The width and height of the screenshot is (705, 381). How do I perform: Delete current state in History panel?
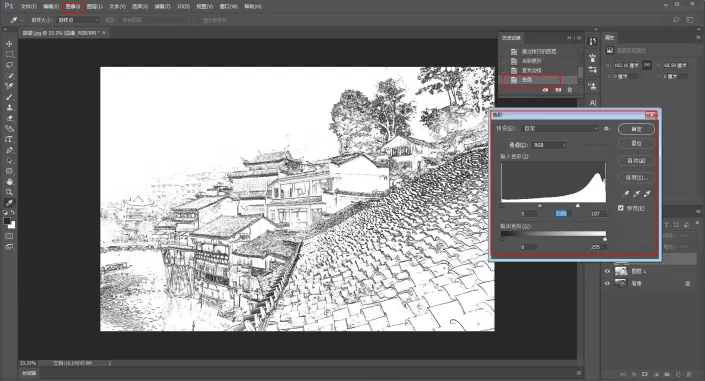(570, 90)
